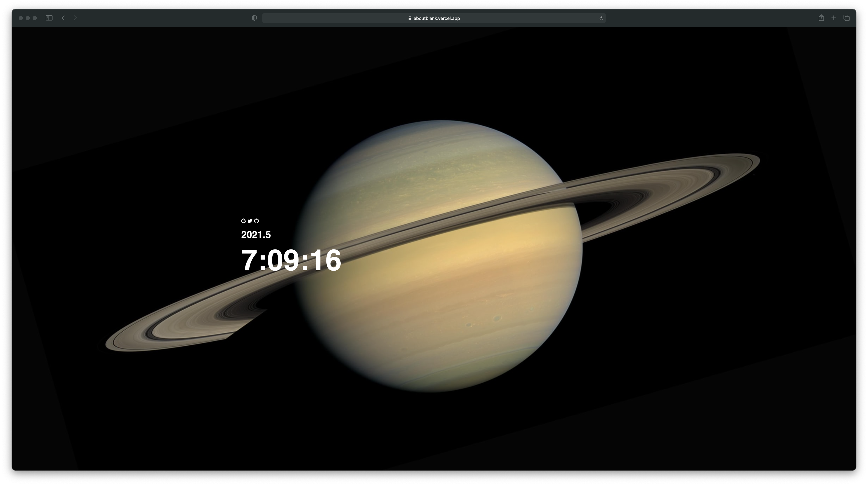Screen dimensions: 868x485
Task: Open a new tab with plus button
Action: tap(834, 18)
